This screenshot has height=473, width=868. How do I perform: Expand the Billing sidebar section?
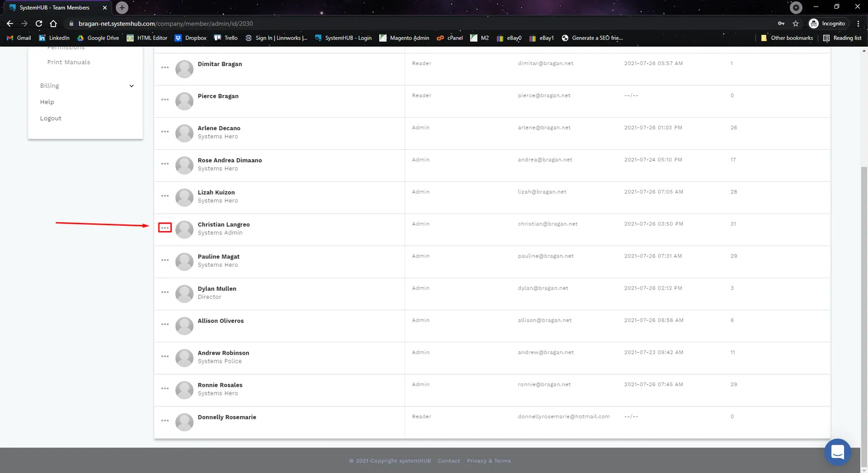coord(87,86)
